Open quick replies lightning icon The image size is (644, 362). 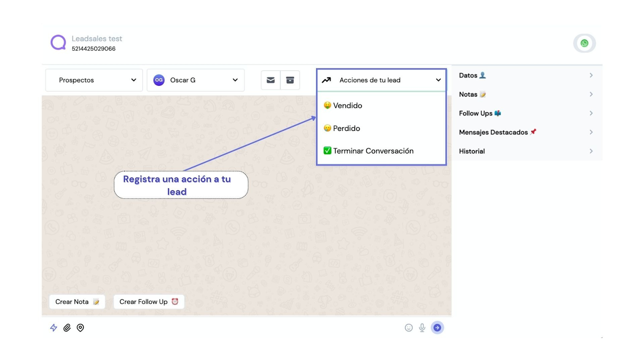(x=53, y=327)
